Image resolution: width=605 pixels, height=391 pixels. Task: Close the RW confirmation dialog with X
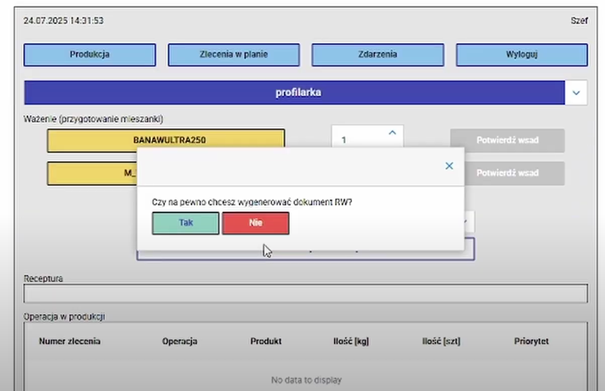[449, 166]
